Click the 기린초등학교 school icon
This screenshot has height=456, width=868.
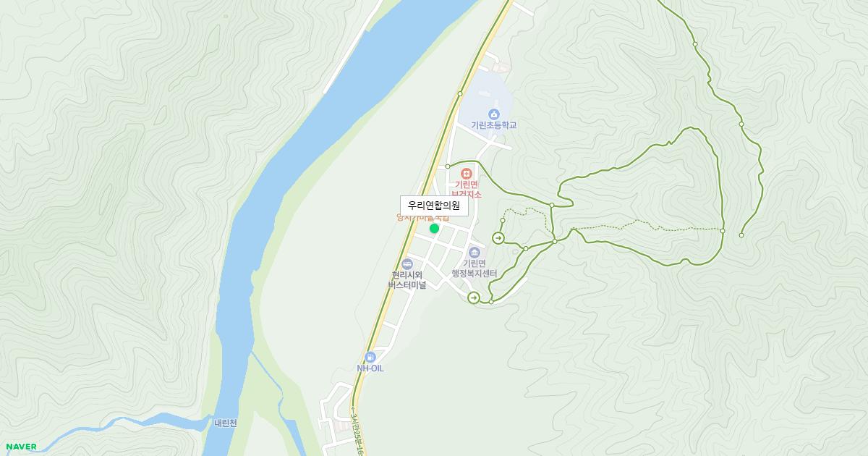coord(494,114)
